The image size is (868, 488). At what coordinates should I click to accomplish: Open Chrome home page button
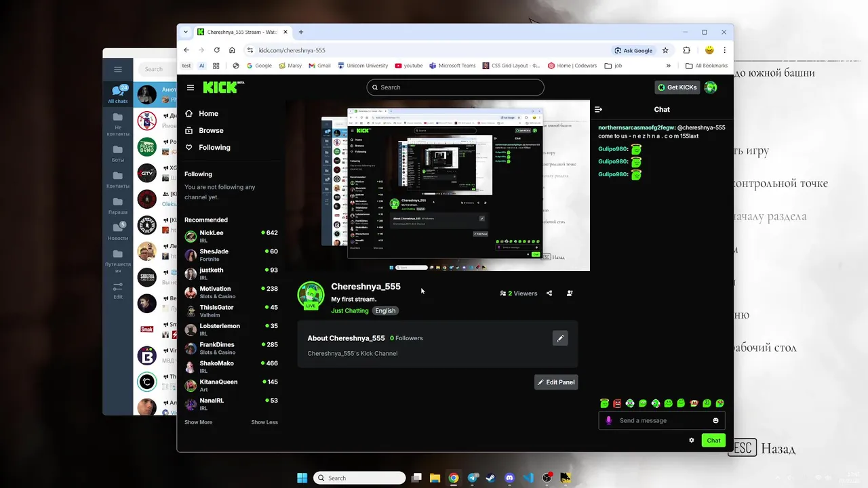click(232, 50)
